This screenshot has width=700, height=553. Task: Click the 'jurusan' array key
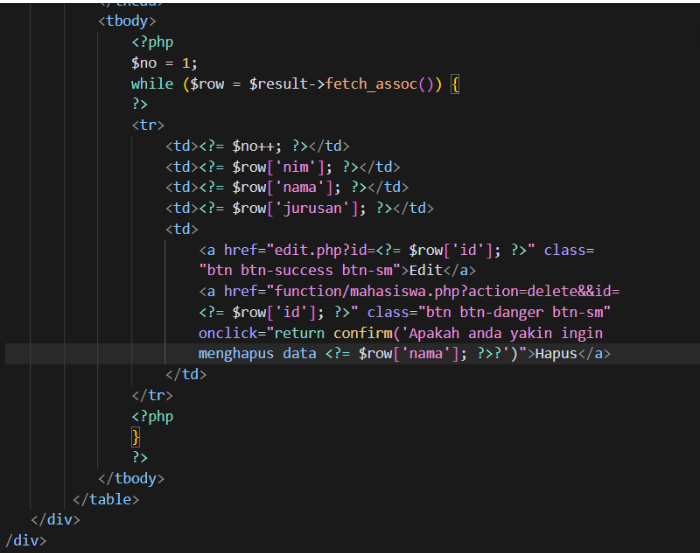[x=320, y=209]
